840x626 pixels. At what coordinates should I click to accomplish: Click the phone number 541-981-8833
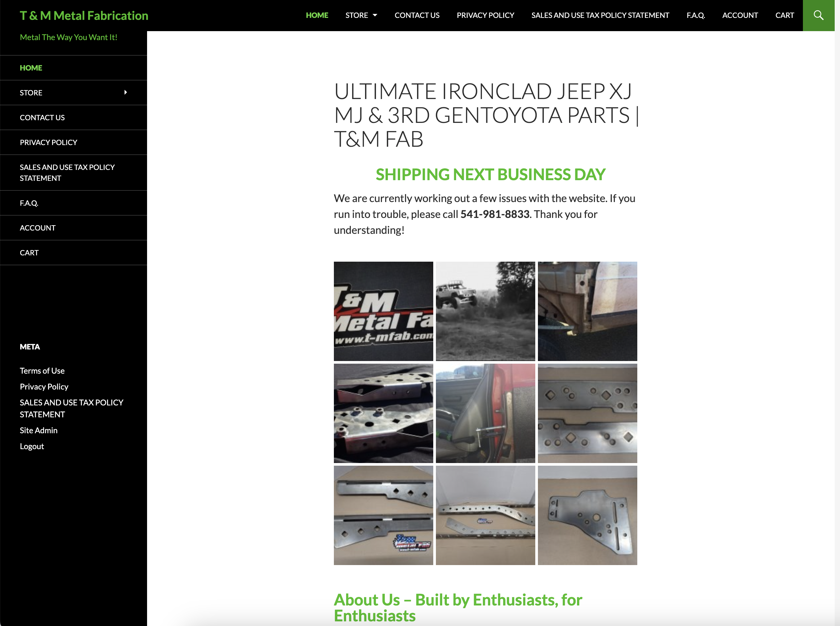495,214
